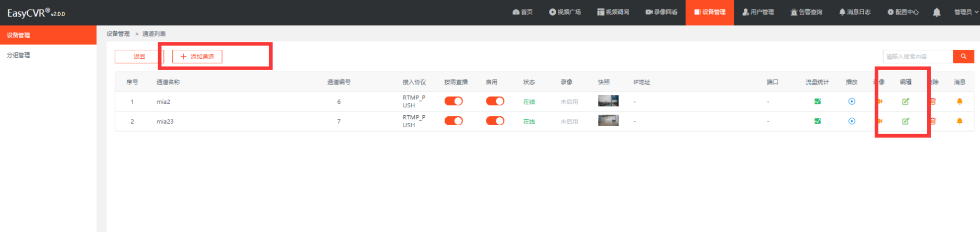Click edit icon for channel mia2

905,102
